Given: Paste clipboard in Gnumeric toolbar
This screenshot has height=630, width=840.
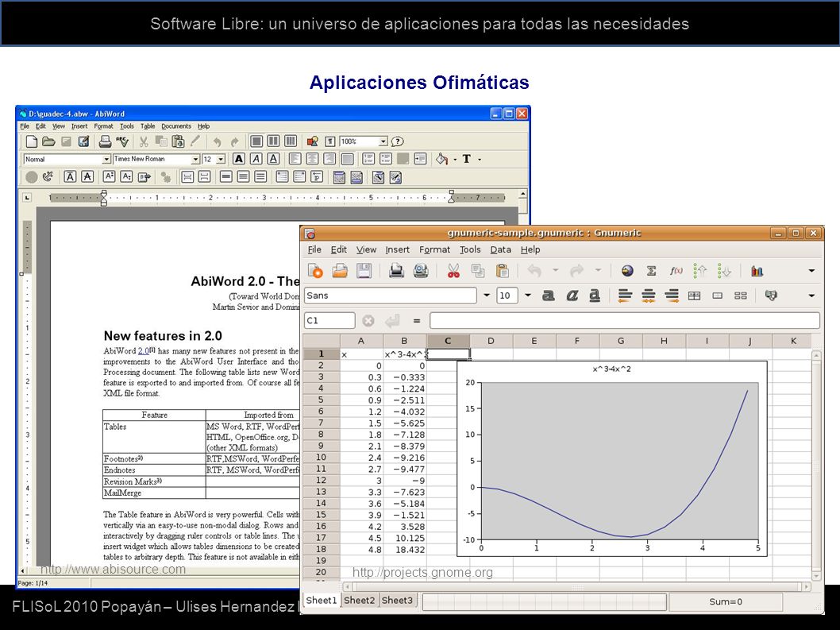Looking at the screenshot, I should 502,271.
